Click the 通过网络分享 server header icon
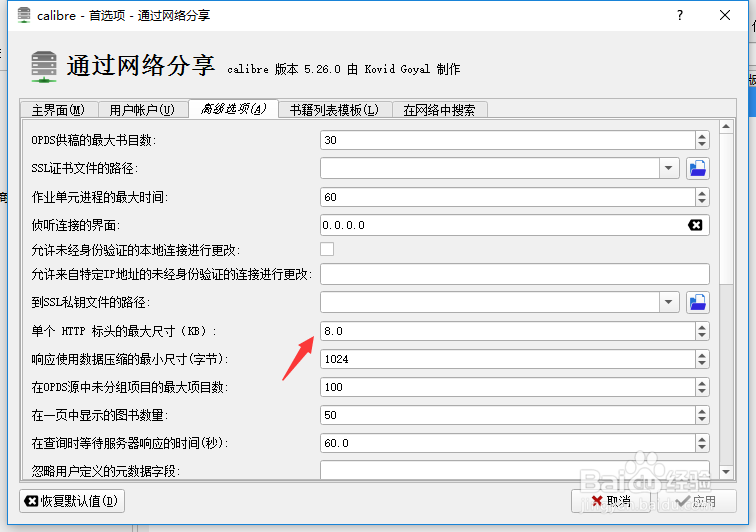This screenshot has width=756, height=532. [x=44, y=67]
